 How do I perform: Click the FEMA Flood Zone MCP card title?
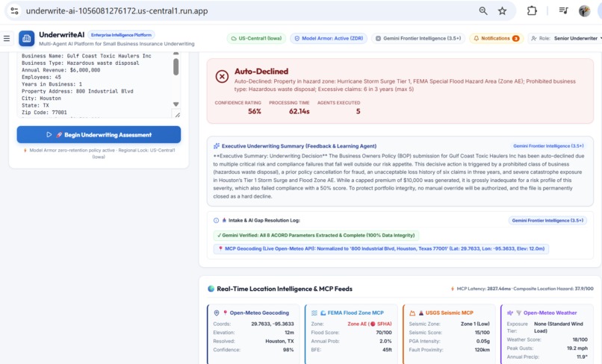click(356, 313)
